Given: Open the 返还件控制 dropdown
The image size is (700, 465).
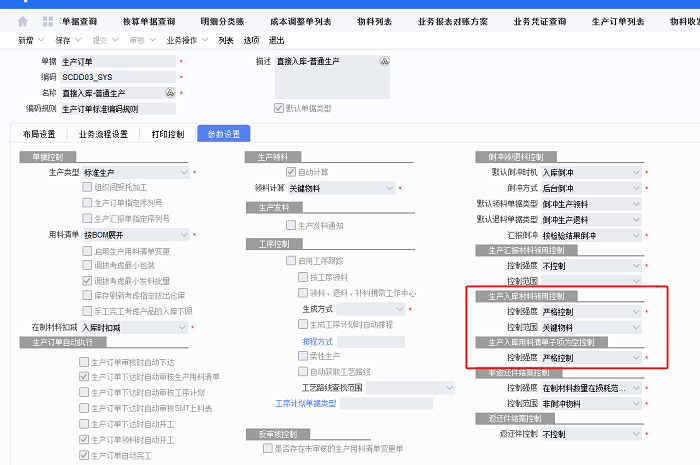Looking at the screenshot, I should point(636,433).
